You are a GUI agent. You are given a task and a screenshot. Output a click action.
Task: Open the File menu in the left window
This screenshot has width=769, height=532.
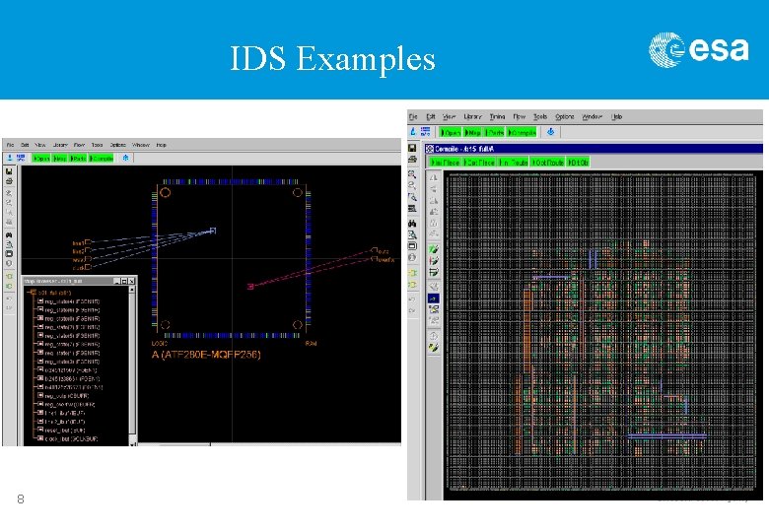(10, 145)
